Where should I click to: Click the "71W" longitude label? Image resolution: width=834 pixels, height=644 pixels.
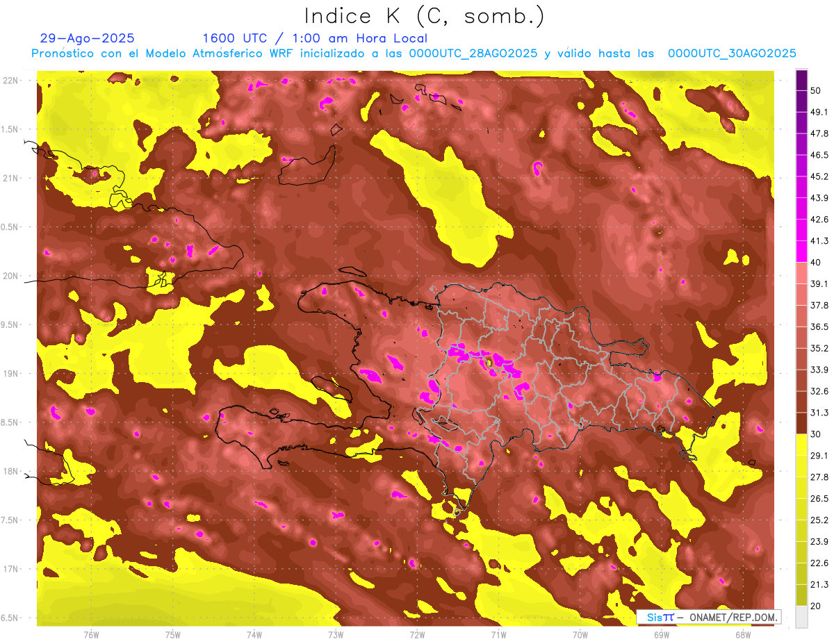[x=498, y=634]
